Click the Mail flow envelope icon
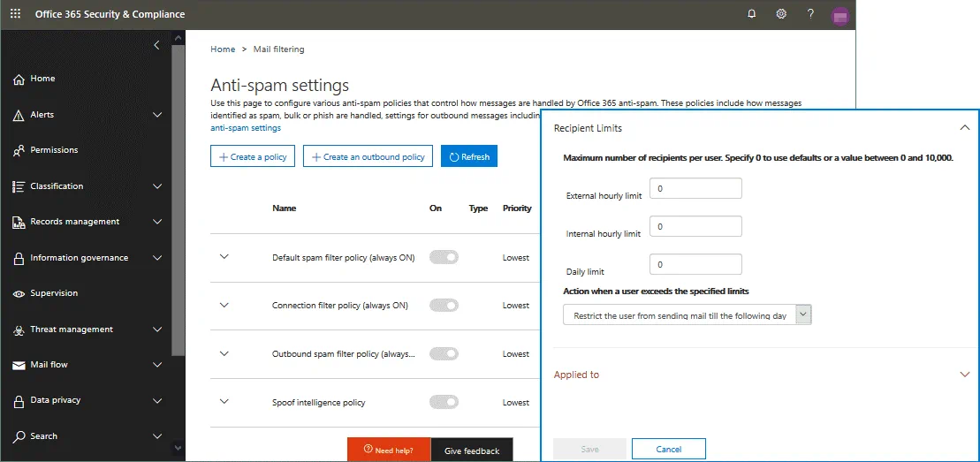 pos(19,365)
